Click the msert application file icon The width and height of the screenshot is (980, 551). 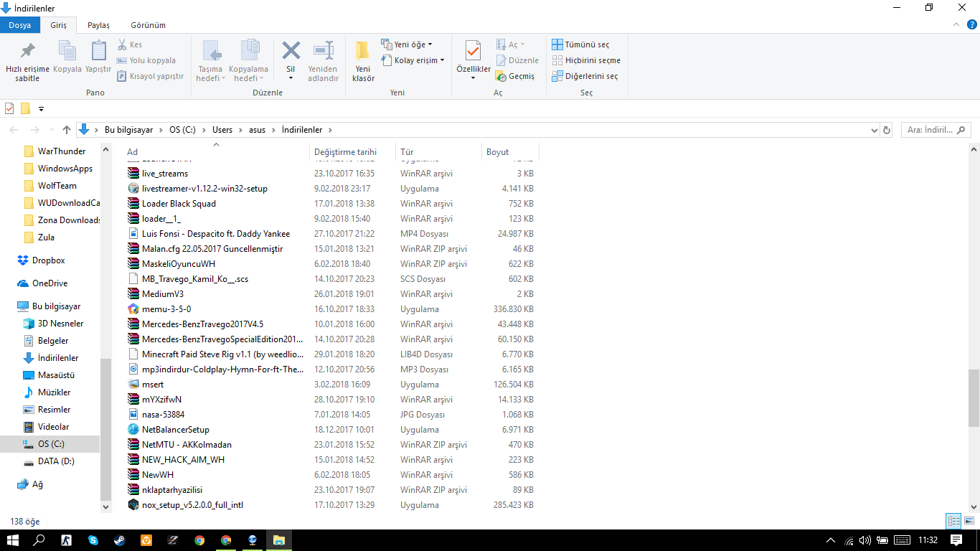133,385
